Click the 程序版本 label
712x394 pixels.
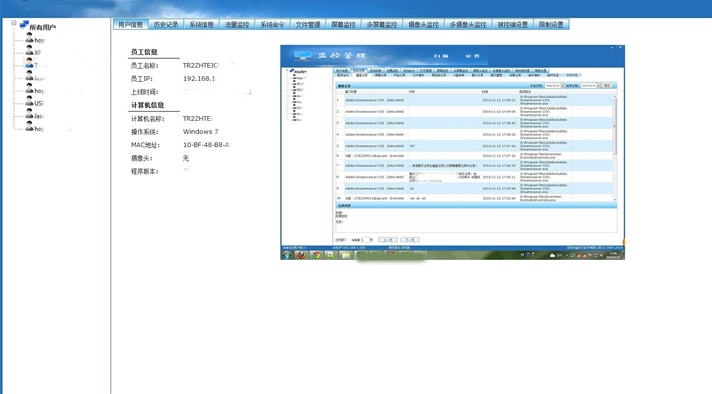(x=144, y=172)
